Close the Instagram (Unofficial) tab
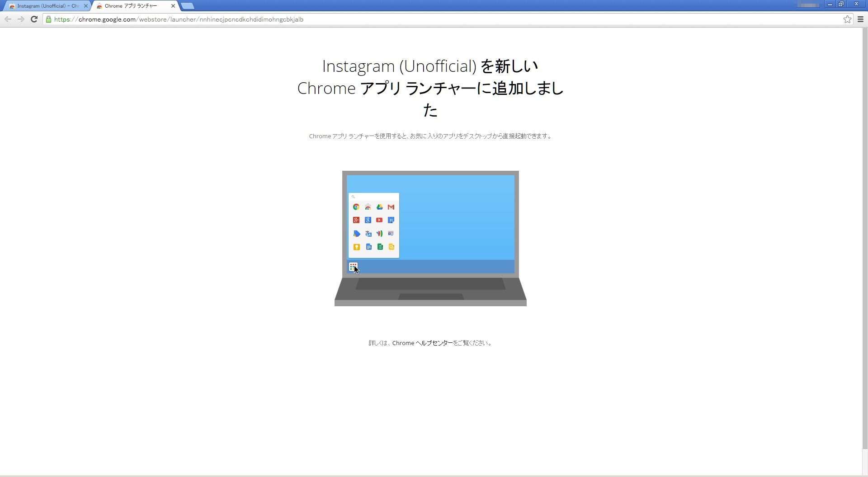The image size is (868, 477). click(86, 6)
